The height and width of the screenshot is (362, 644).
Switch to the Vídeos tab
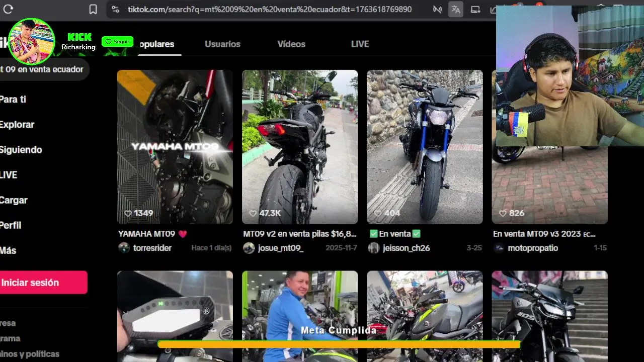(291, 44)
